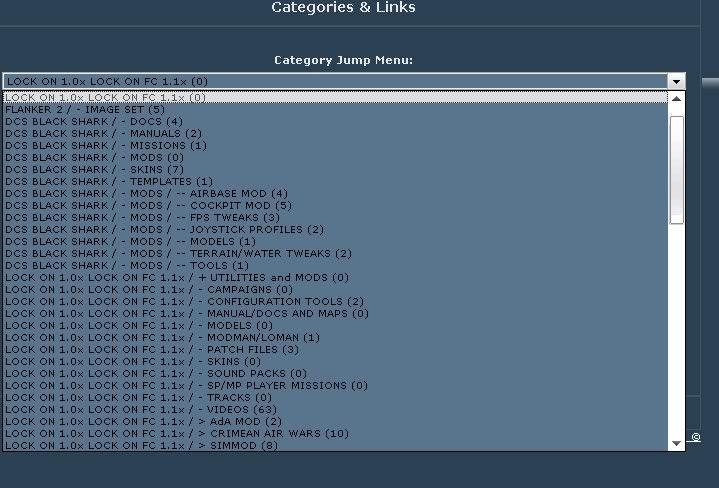Click the dropdown list scrollbar thumb
The image size is (719, 488).
676,170
